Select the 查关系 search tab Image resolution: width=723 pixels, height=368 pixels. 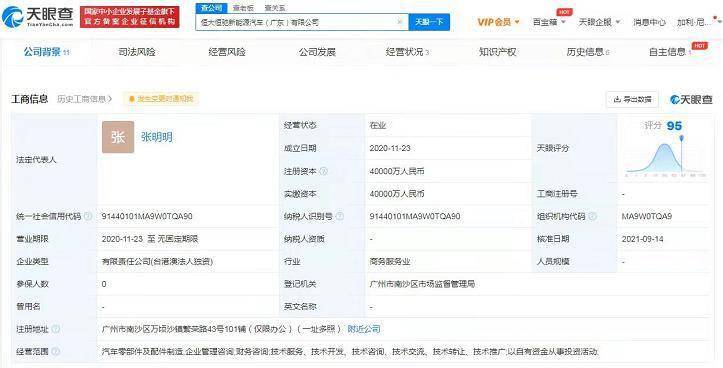click(x=275, y=8)
